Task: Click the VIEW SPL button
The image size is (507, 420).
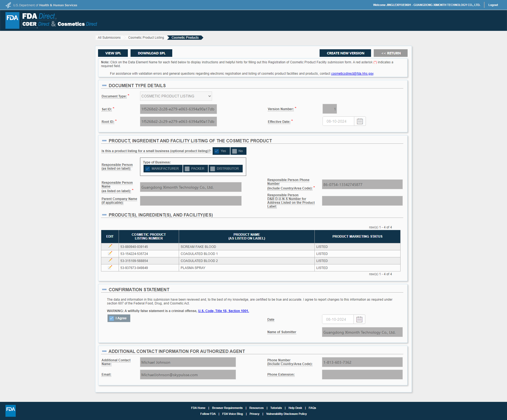Action: tap(113, 53)
